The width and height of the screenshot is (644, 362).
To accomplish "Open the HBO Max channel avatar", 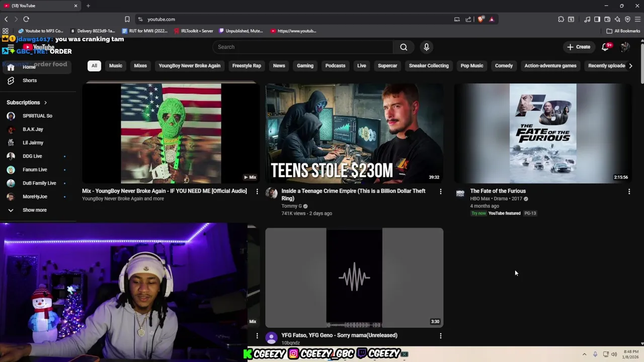I will point(460,194).
